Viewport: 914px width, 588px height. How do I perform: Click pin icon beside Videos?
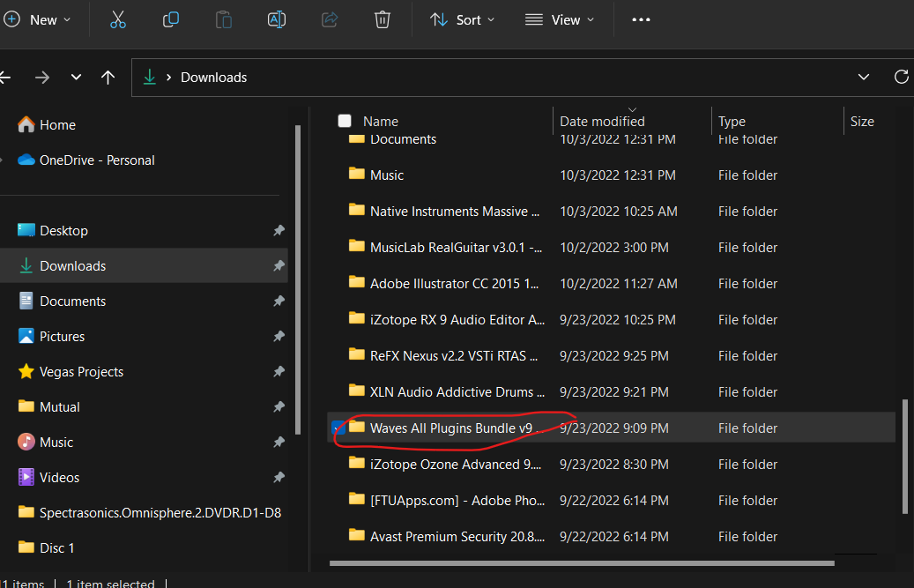coord(279,477)
